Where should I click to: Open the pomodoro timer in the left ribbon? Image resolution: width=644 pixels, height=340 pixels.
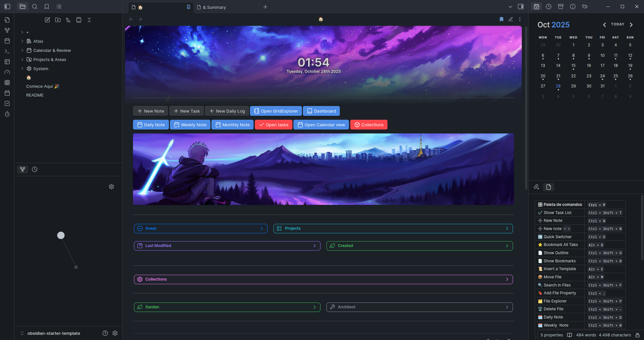[7, 114]
